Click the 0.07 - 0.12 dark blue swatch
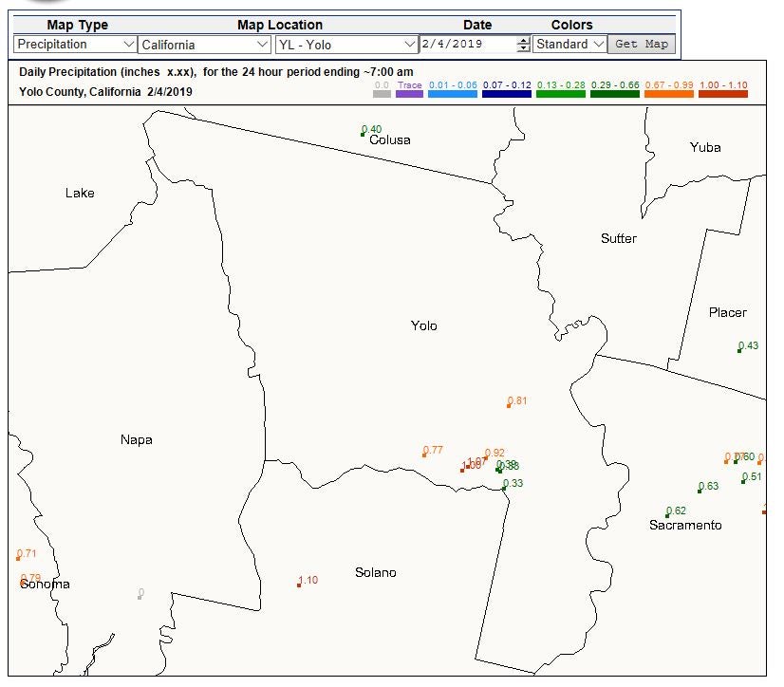The image size is (784, 687). [x=507, y=94]
